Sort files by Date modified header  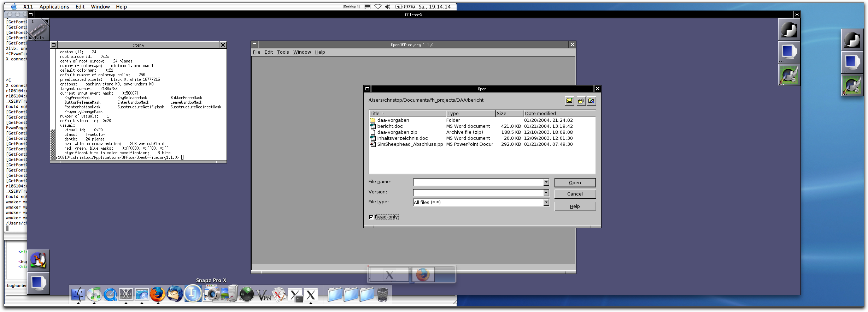coord(559,113)
